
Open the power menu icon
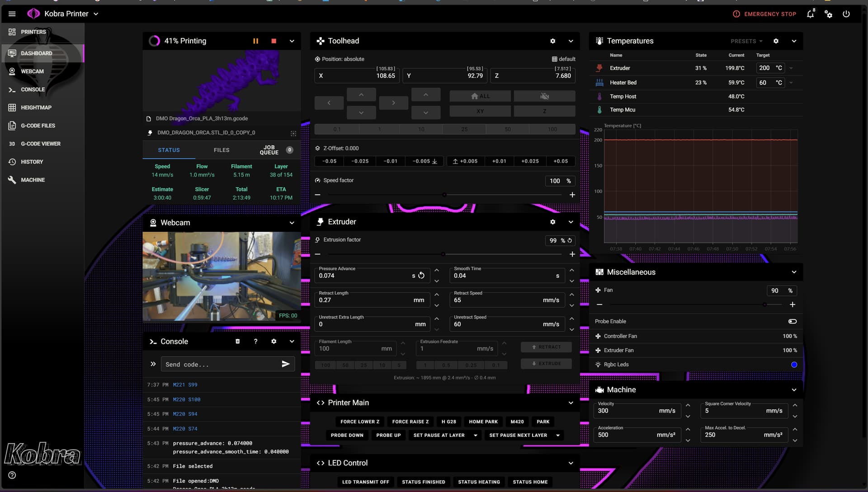point(846,14)
